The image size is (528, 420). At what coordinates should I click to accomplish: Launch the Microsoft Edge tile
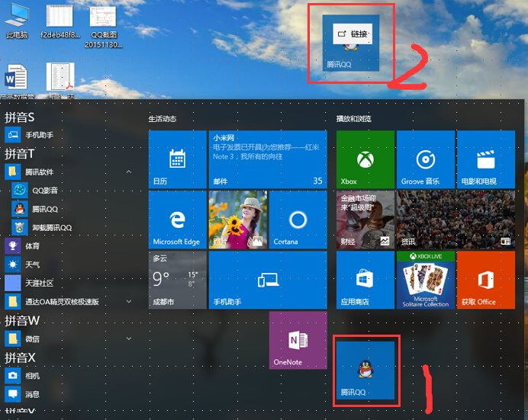pos(178,220)
